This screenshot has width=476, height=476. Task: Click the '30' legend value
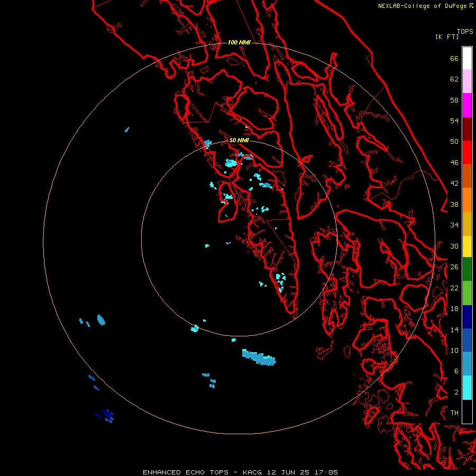(x=454, y=246)
